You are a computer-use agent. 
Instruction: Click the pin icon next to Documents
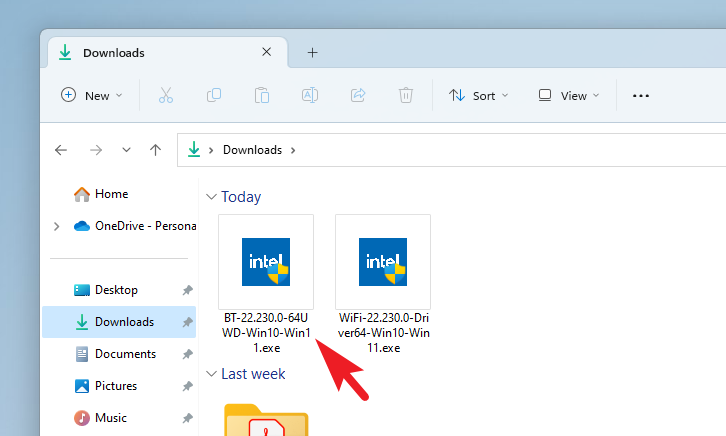187,354
